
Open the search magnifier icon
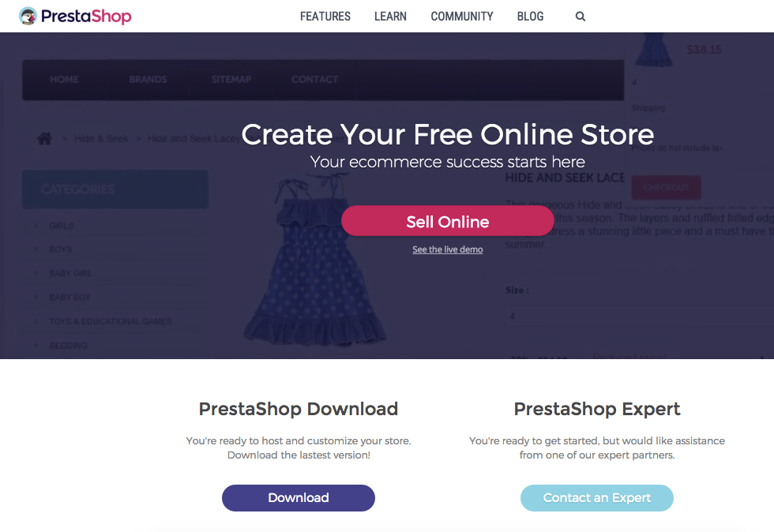tap(580, 17)
